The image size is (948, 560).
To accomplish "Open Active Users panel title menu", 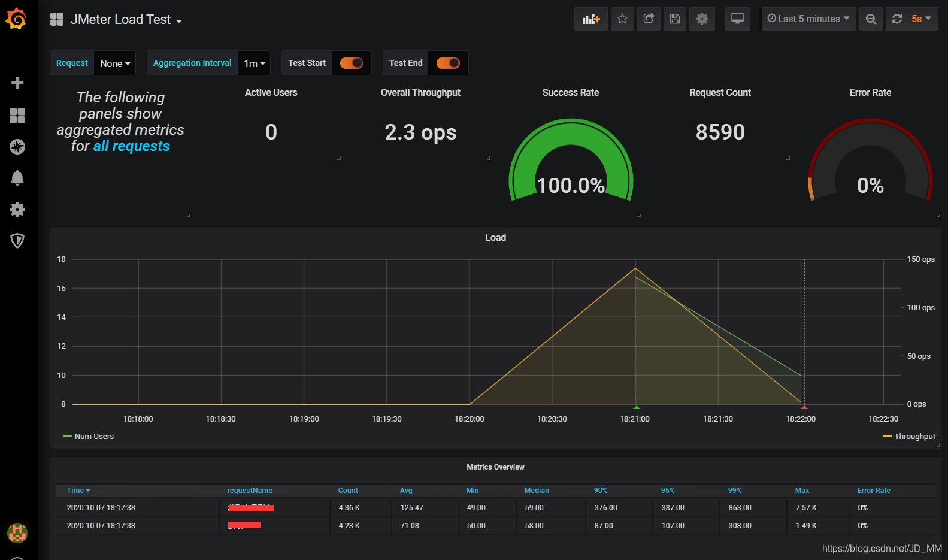I will [271, 93].
